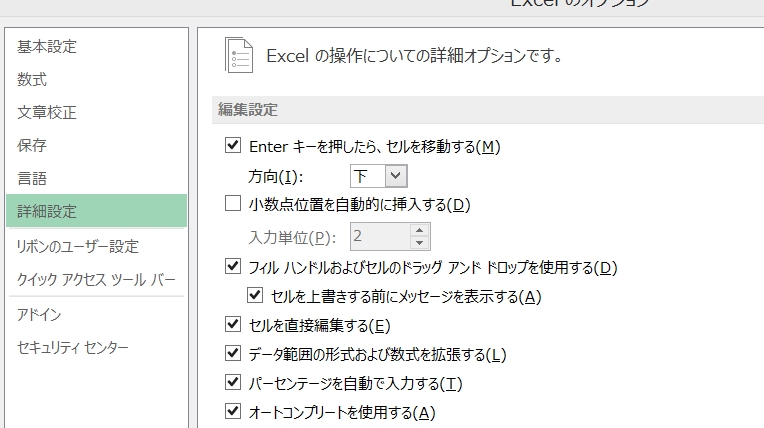Click the Excel の操作についての詳細オプションです heading
Viewport: 764px width, 428px height.
(415, 56)
